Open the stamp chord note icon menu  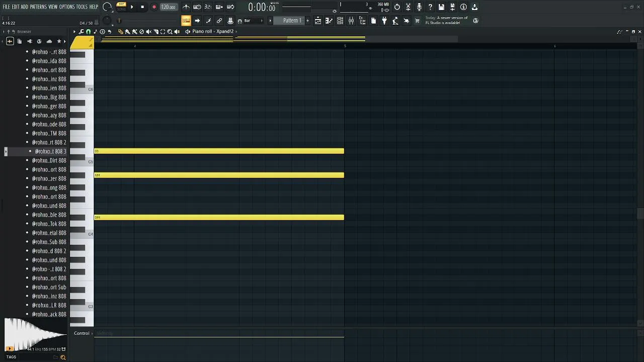pos(95,31)
